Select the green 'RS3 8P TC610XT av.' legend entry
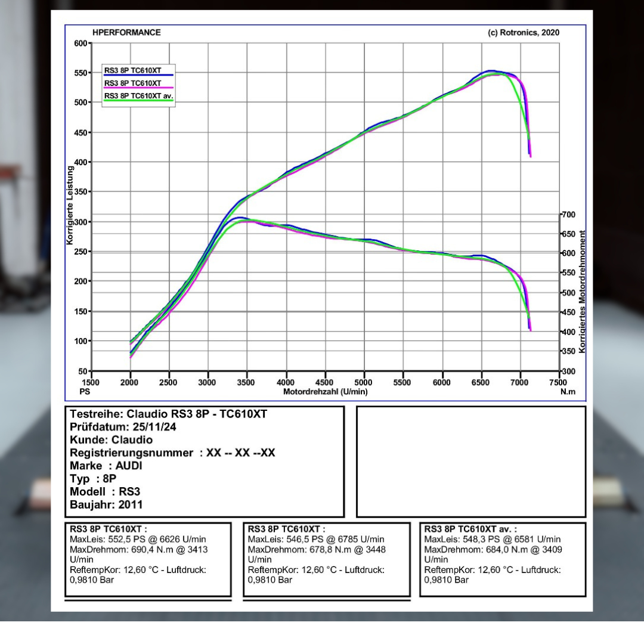The image size is (644, 644). tap(138, 97)
